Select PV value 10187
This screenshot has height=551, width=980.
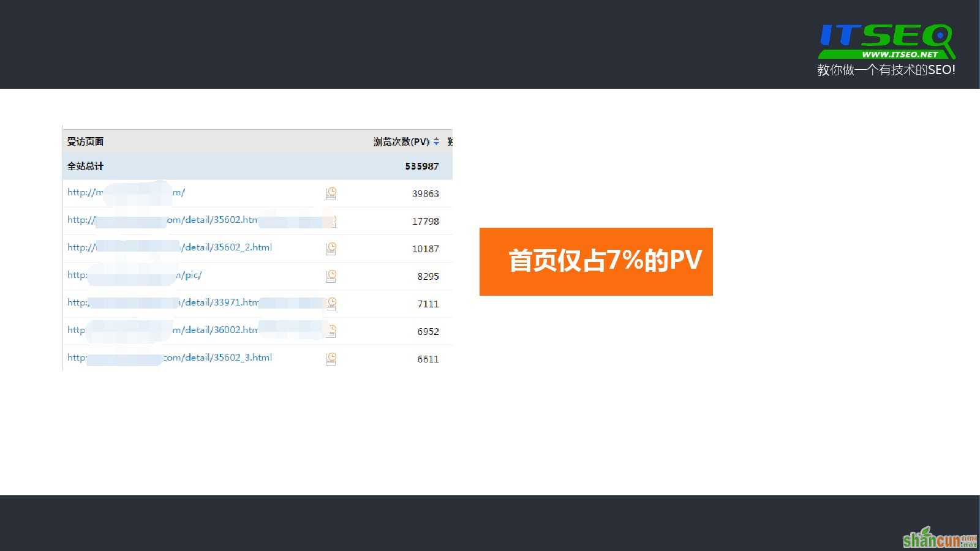pyautogui.click(x=426, y=249)
